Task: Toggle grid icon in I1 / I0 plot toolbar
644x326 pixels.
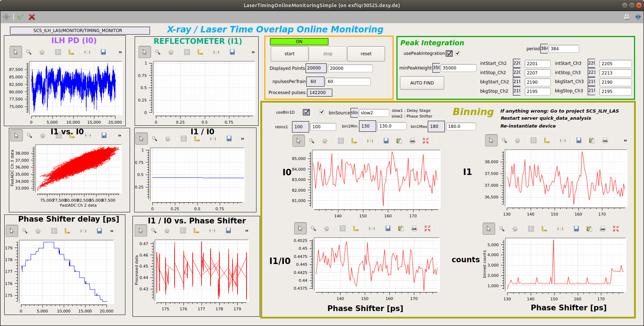Action: tap(184, 139)
